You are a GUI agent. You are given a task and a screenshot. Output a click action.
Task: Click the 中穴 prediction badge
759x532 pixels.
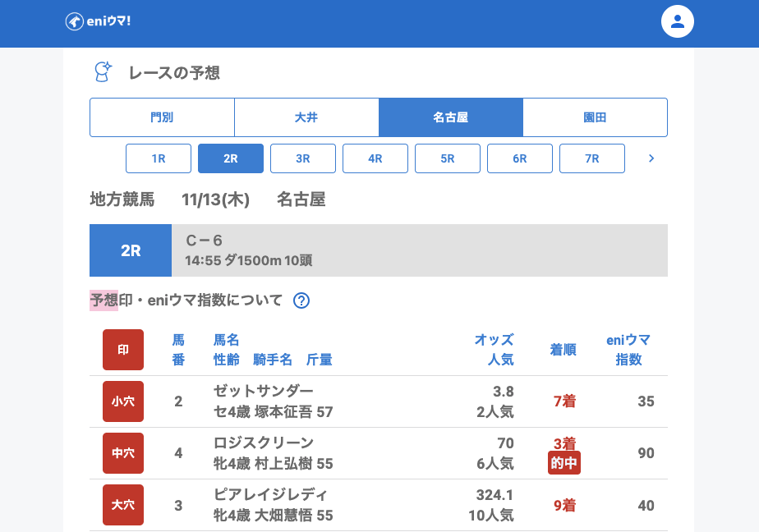pos(123,453)
